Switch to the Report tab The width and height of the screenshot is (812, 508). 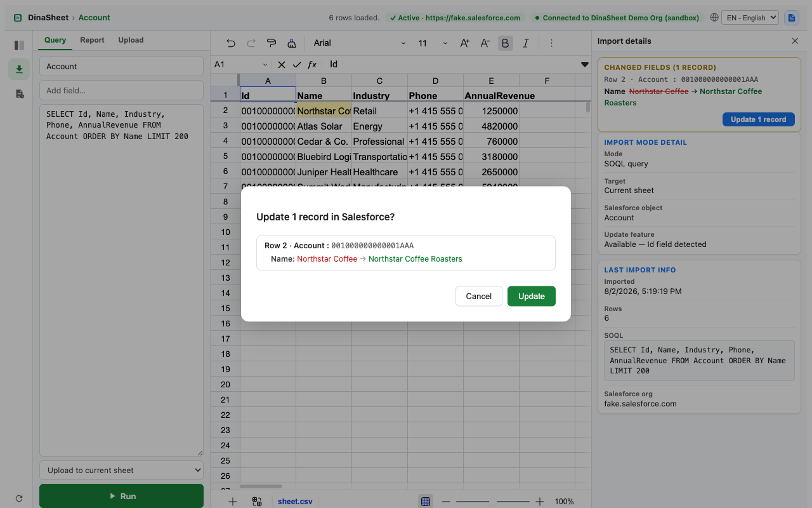tap(92, 40)
